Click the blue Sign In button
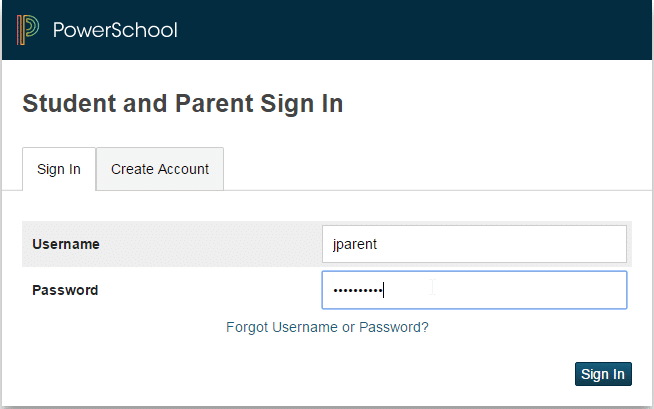Viewport: 654px width, 409px height. pyautogui.click(x=603, y=374)
